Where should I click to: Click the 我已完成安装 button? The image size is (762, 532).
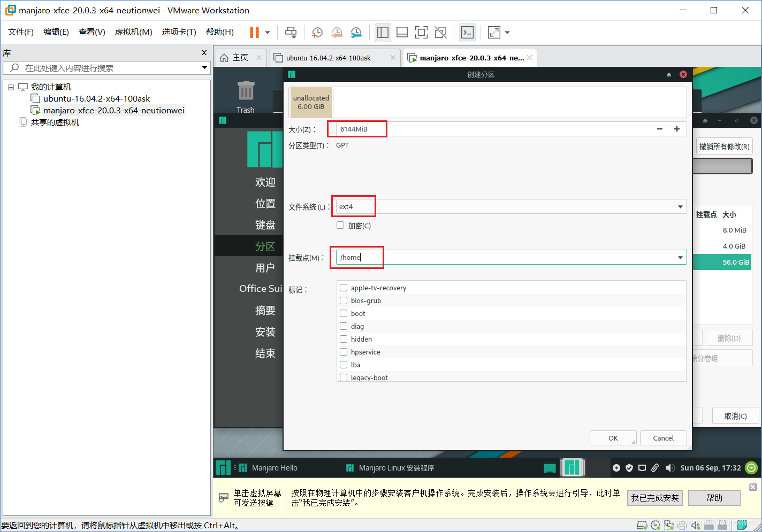coord(655,498)
